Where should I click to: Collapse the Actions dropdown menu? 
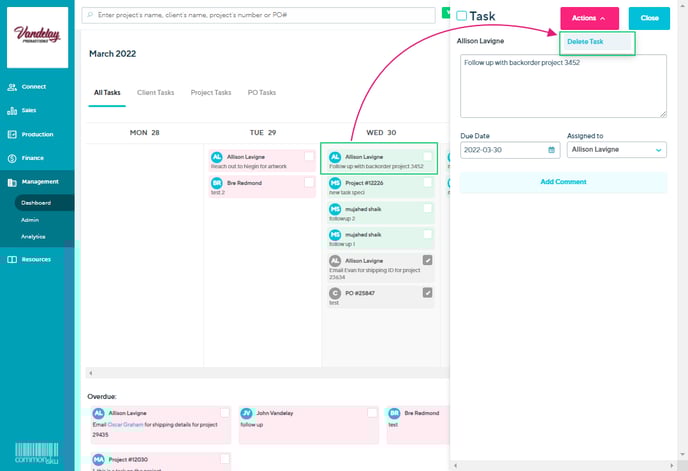(589, 18)
